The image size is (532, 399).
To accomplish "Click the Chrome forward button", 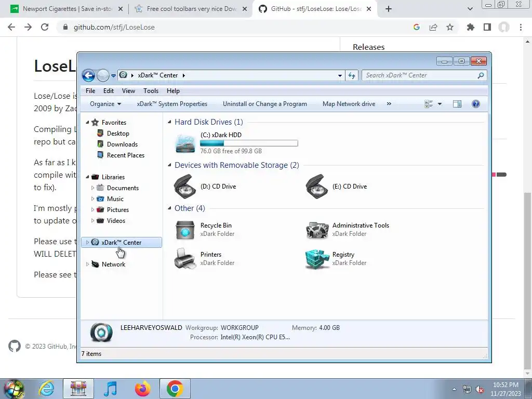I will (x=28, y=27).
